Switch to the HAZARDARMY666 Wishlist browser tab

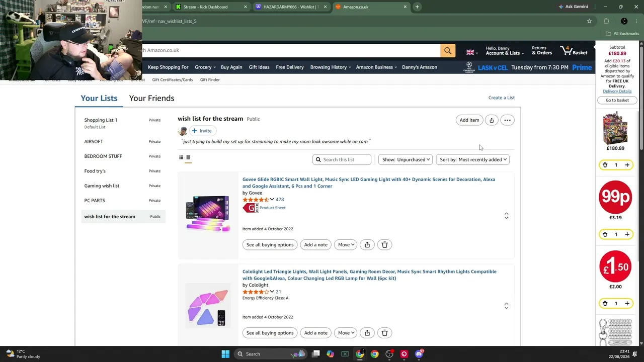point(291,7)
